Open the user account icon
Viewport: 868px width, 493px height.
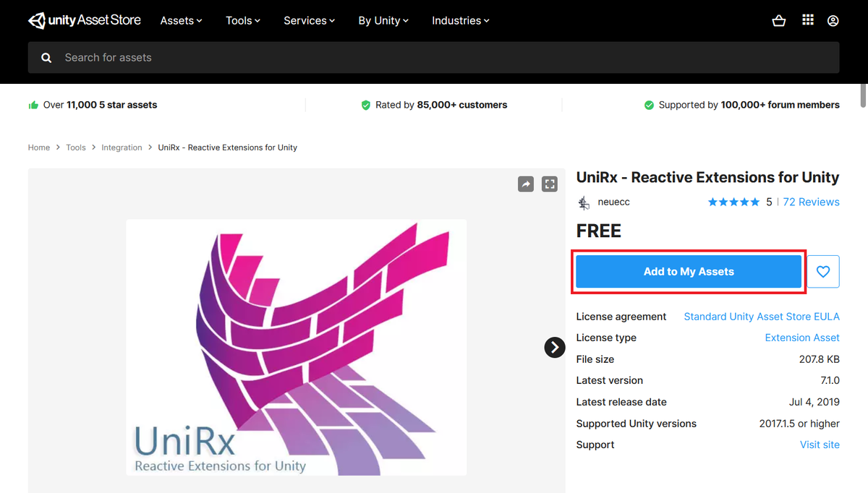click(x=833, y=21)
